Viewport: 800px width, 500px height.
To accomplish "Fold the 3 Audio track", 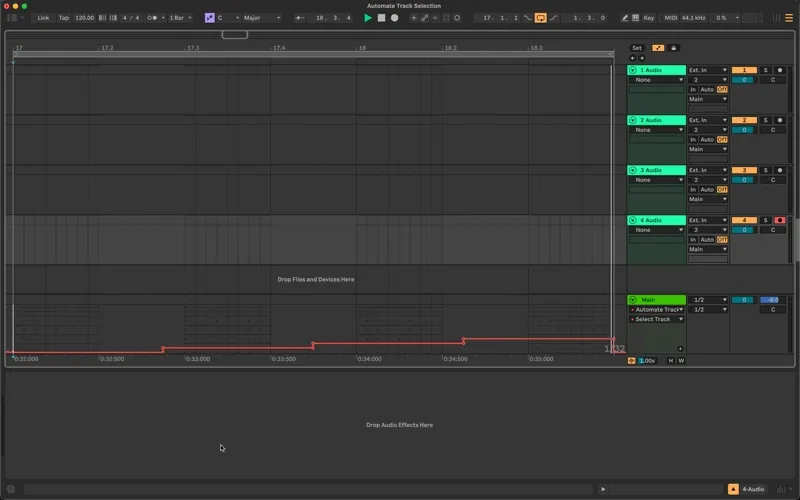I will pyautogui.click(x=633, y=170).
